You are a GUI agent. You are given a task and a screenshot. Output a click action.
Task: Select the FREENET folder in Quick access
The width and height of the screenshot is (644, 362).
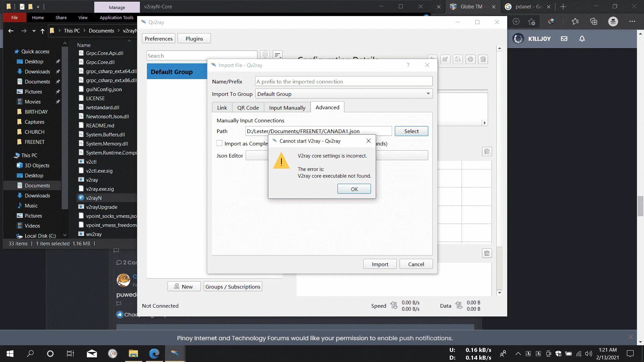(x=34, y=142)
